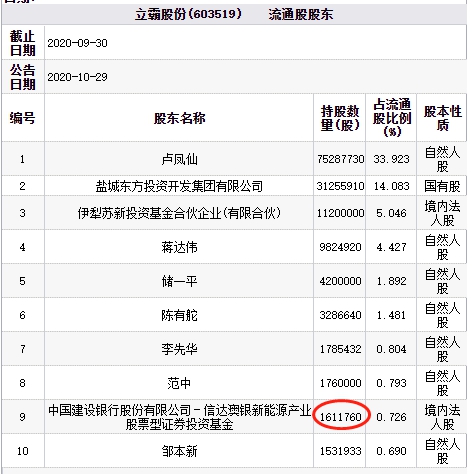
Task: Click the 持股数量(股) column header
Action: (340, 118)
